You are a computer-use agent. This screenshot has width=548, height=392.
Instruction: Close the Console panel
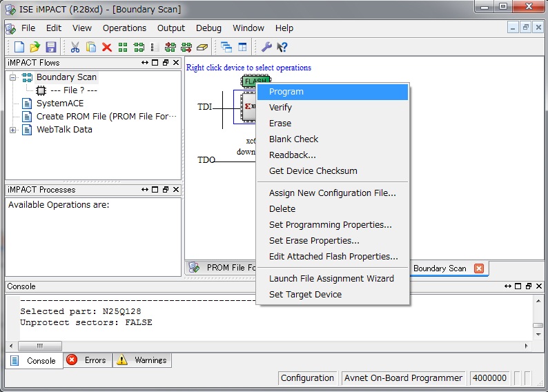(539, 286)
